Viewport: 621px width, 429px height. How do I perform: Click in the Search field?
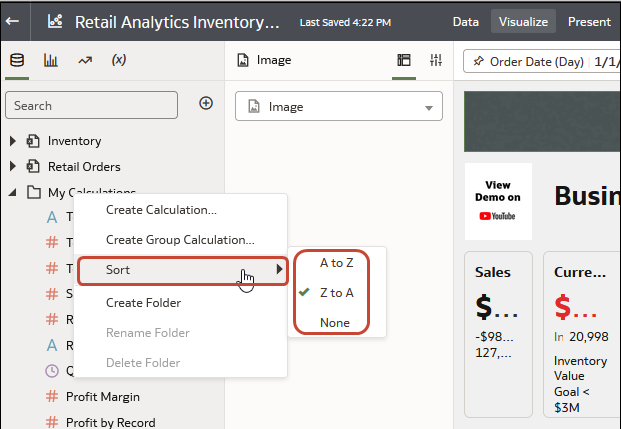[92, 105]
